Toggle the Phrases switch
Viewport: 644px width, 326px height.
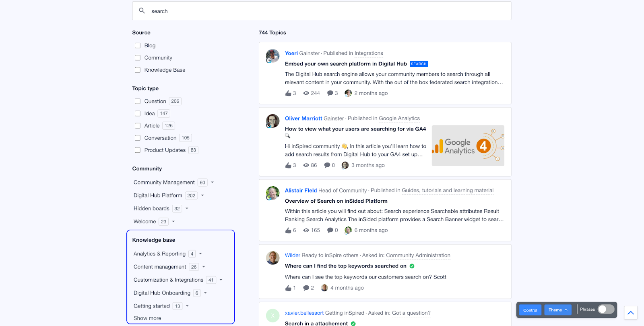tap(606, 309)
